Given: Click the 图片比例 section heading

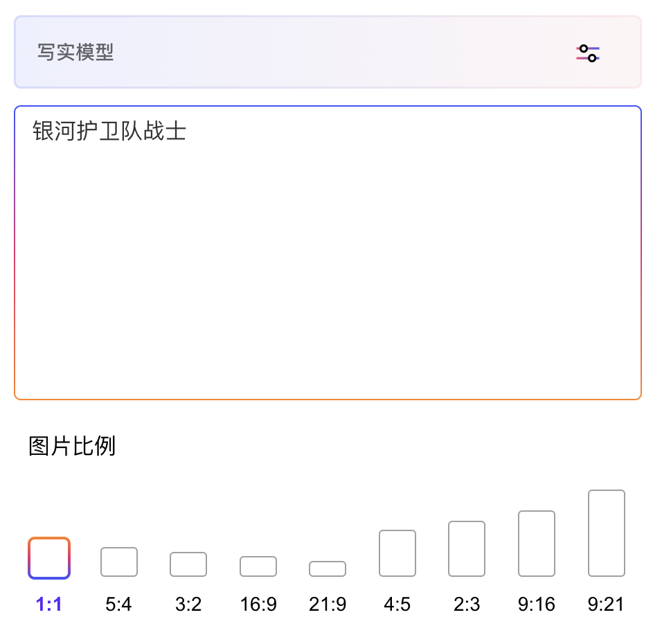Looking at the screenshot, I should tap(72, 447).
